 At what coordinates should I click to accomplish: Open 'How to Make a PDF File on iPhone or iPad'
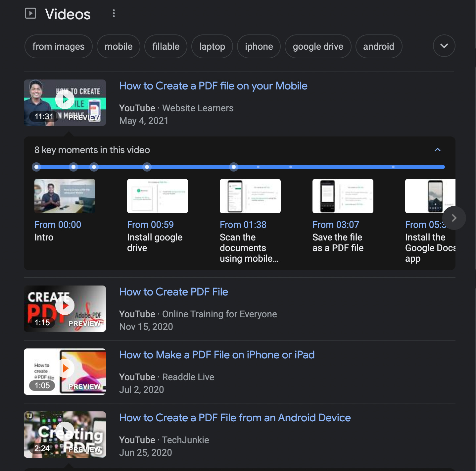tap(217, 355)
